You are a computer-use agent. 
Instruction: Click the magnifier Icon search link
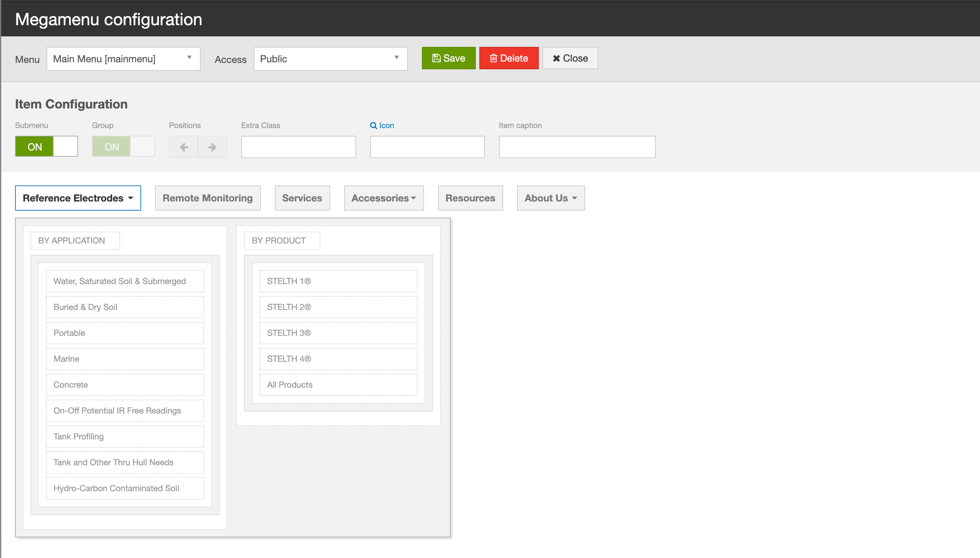pyautogui.click(x=382, y=125)
